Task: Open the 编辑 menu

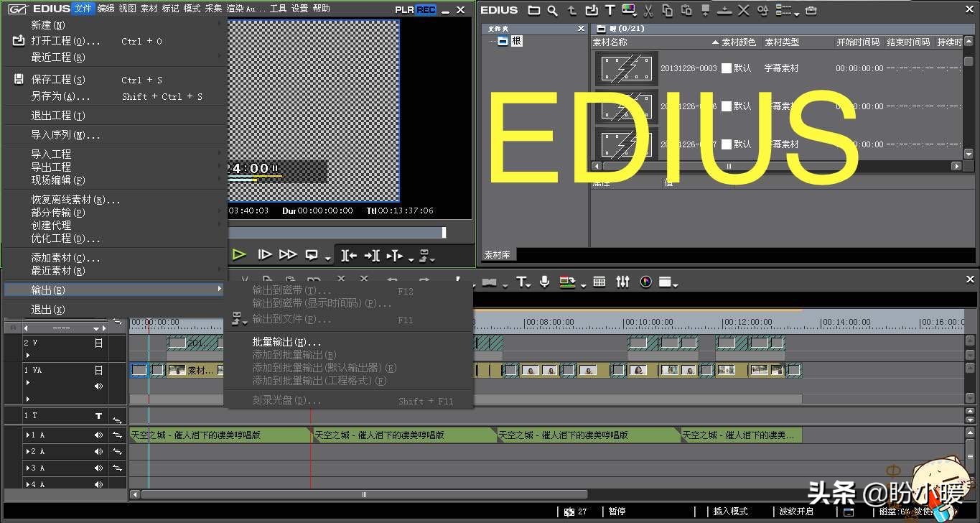Action: click(106, 9)
